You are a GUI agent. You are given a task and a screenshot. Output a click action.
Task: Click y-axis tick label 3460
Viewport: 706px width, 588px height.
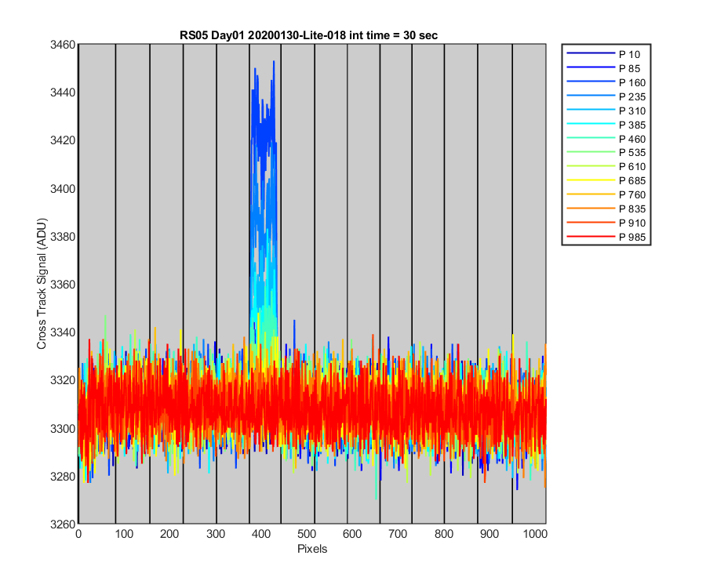[x=63, y=45]
